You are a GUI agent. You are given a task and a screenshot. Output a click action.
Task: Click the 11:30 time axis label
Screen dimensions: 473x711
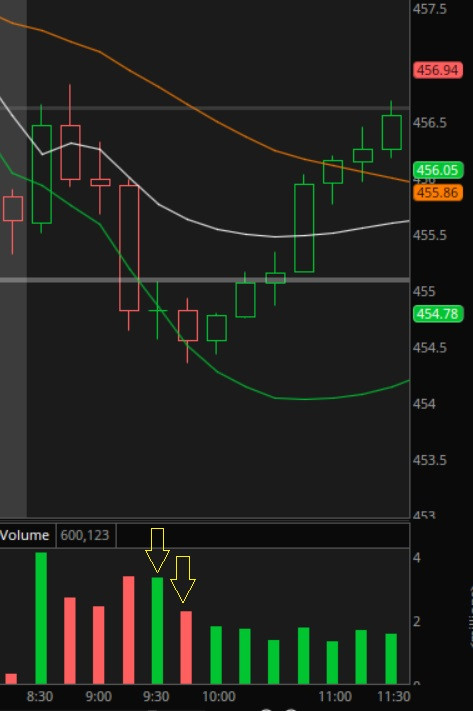[x=394, y=696]
